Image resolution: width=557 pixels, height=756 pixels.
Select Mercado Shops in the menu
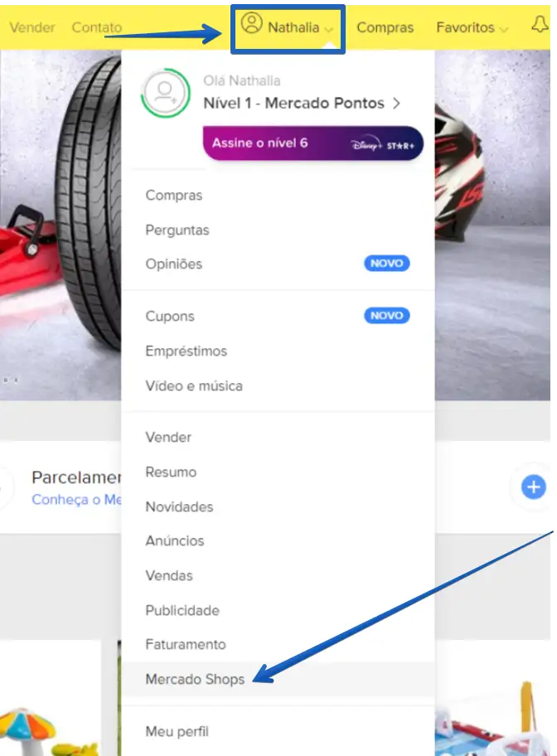click(x=195, y=680)
